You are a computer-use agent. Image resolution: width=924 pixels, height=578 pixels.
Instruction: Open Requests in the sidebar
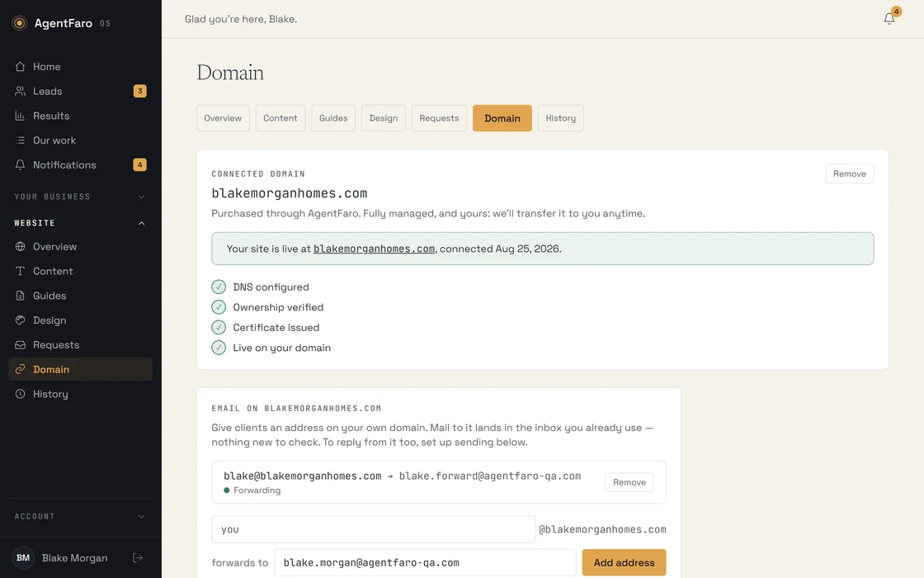(x=81, y=345)
